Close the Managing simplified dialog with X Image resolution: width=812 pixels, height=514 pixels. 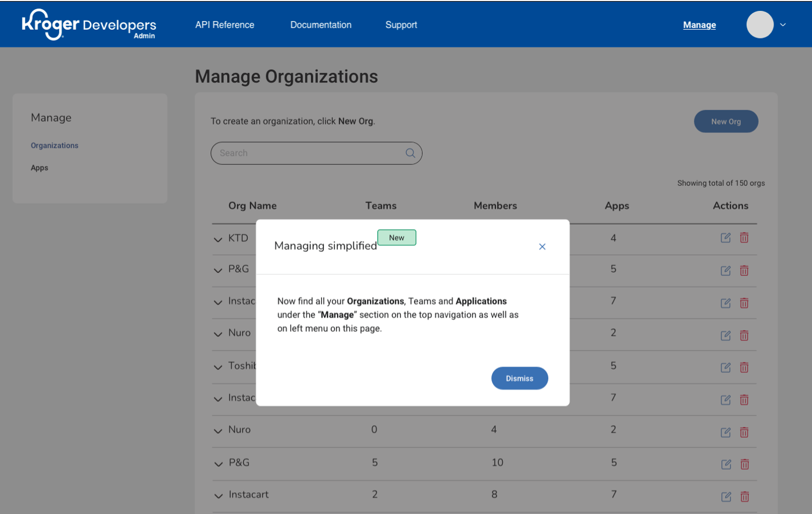click(x=542, y=247)
